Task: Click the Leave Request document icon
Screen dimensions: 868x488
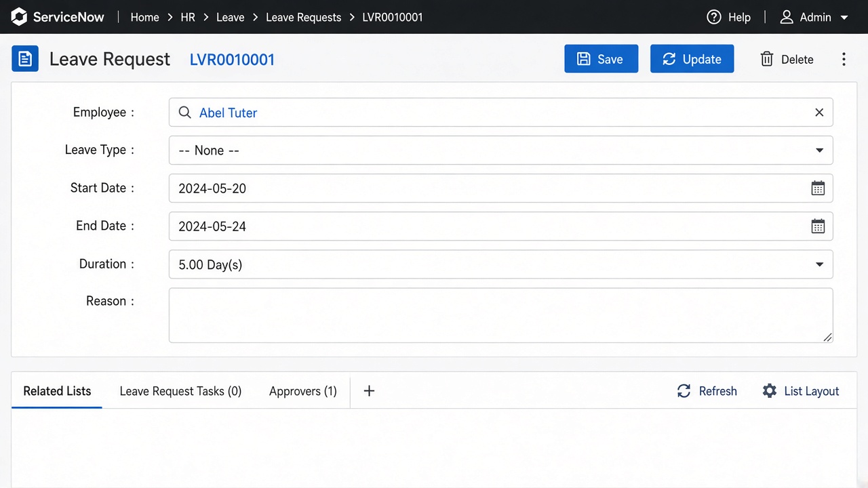Action: pyautogui.click(x=25, y=59)
